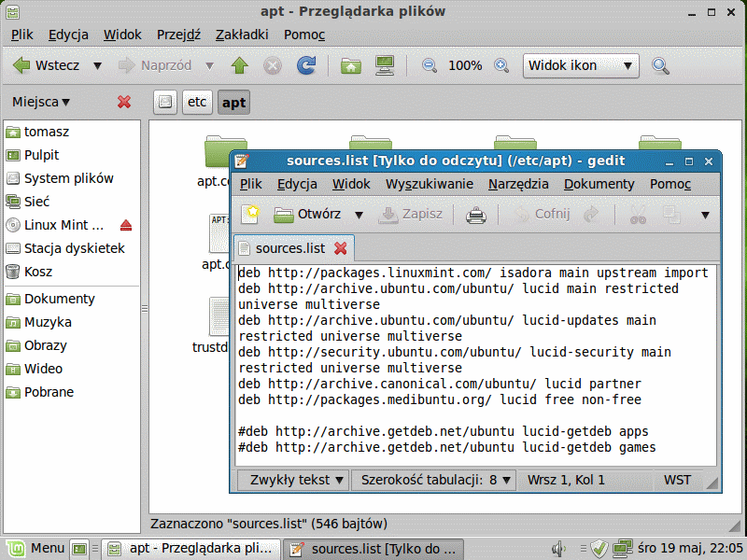The height and width of the screenshot is (560, 747).
Task: Click the computer icon in toolbar
Action: pyautogui.click(x=384, y=65)
